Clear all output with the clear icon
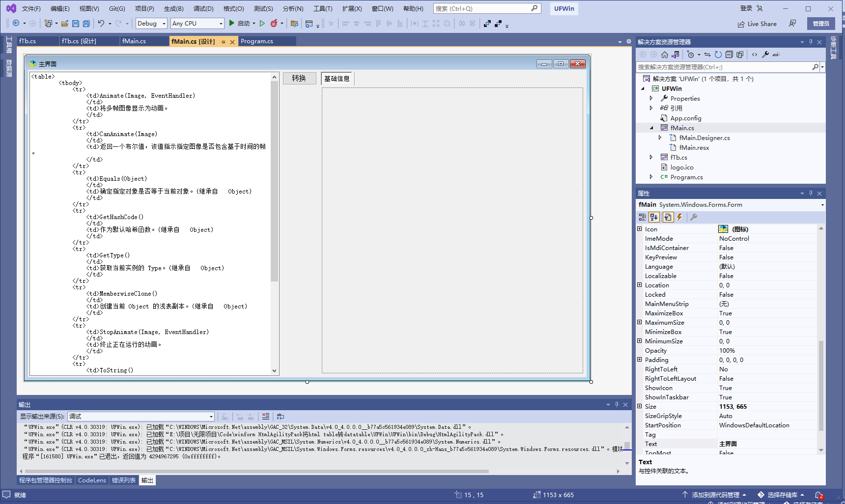Image resolution: width=845 pixels, height=504 pixels. pos(266,416)
